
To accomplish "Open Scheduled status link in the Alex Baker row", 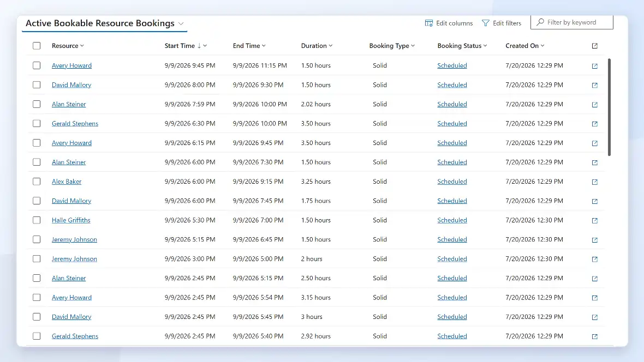I will pos(452,182).
